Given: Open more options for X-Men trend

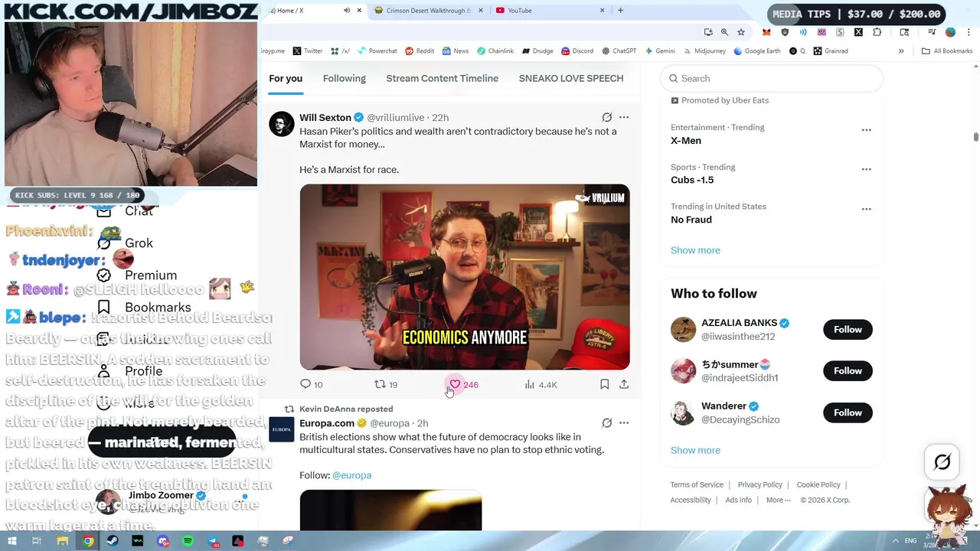Looking at the screenshot, I should [x=867, y=129].
